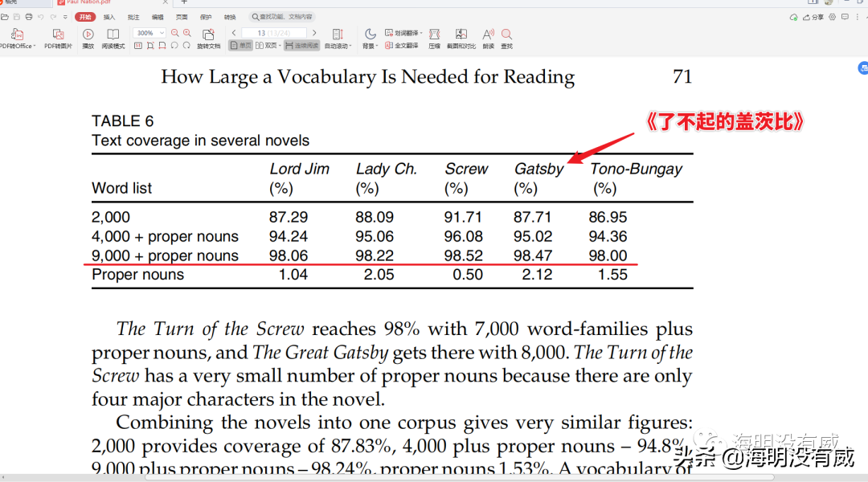Zoom out with the minus magnifier

point(175,33)
